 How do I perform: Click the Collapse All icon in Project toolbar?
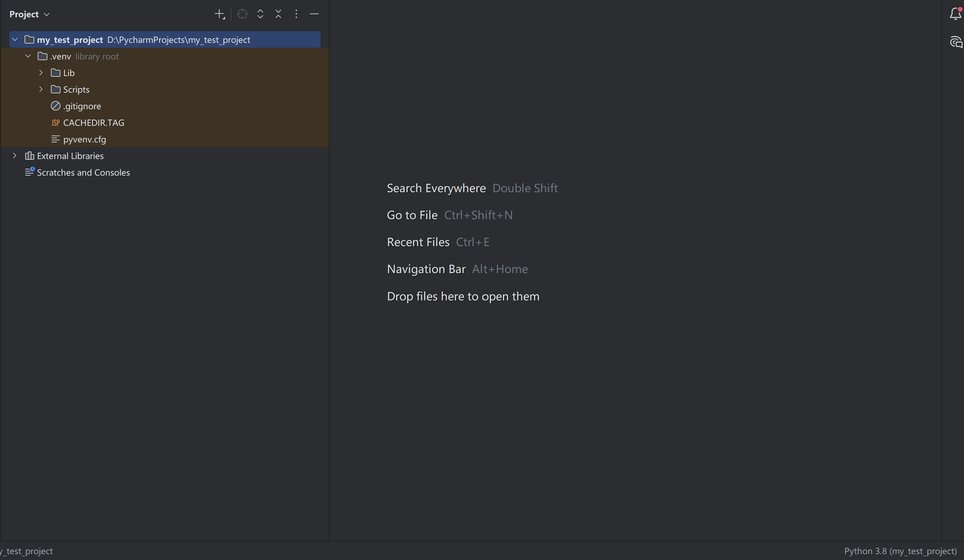click(x=278, y=14)
